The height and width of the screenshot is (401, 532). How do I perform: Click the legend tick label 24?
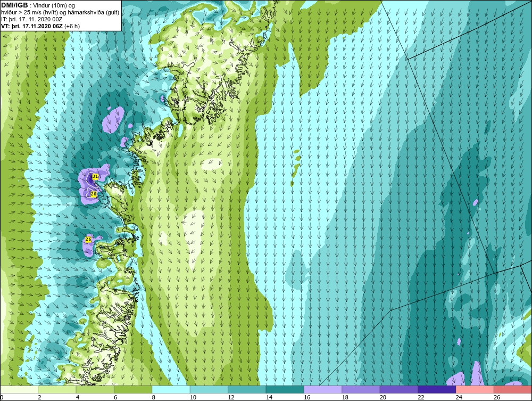point(459,397)
